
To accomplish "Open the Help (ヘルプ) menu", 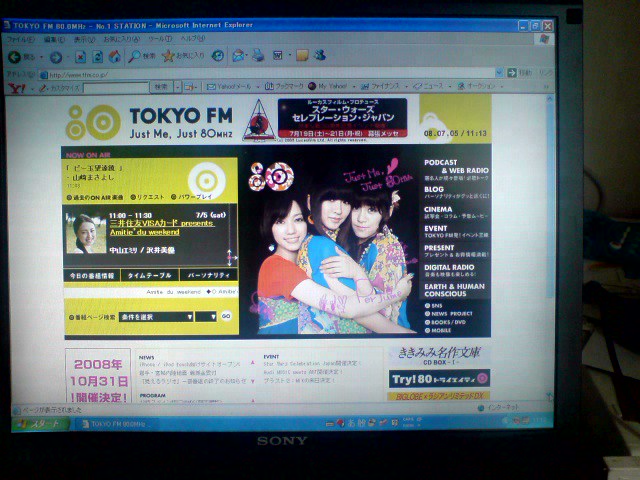I will (192, 38).
